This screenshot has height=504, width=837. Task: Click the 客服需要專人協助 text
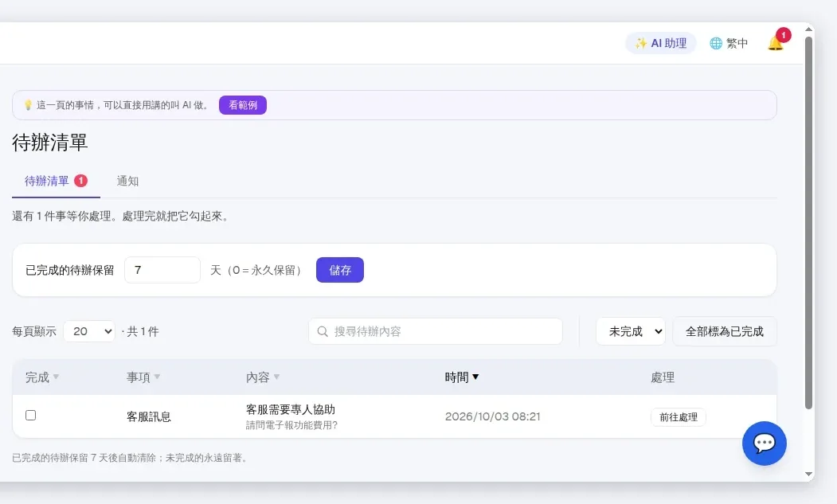point(291,409)
